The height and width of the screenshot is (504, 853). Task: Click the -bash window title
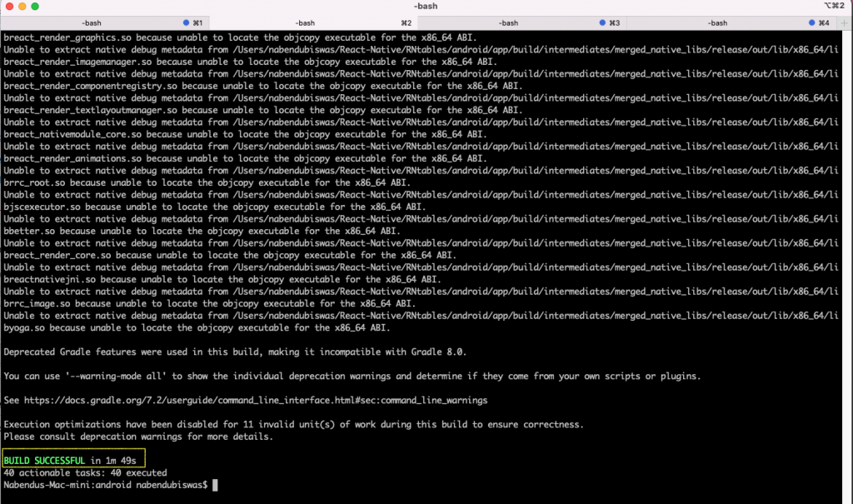[426, 7]
